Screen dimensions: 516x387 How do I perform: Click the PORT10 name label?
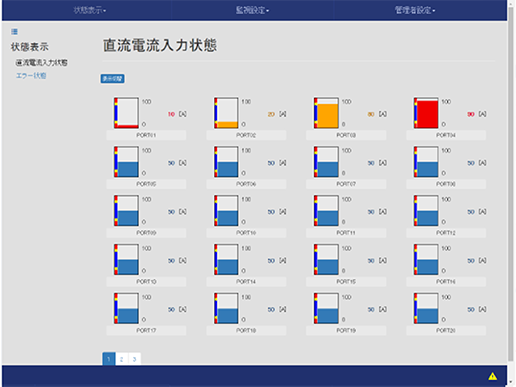point(246,233)
